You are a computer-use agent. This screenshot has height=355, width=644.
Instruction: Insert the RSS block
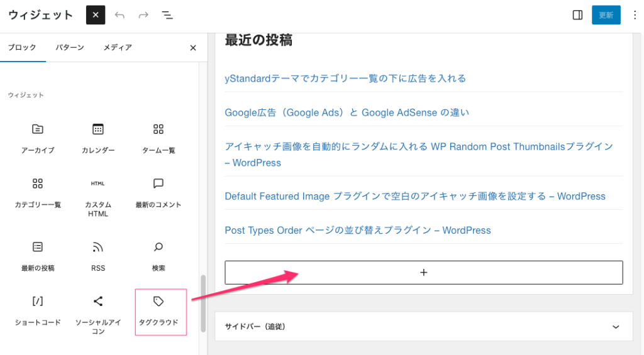98,255
